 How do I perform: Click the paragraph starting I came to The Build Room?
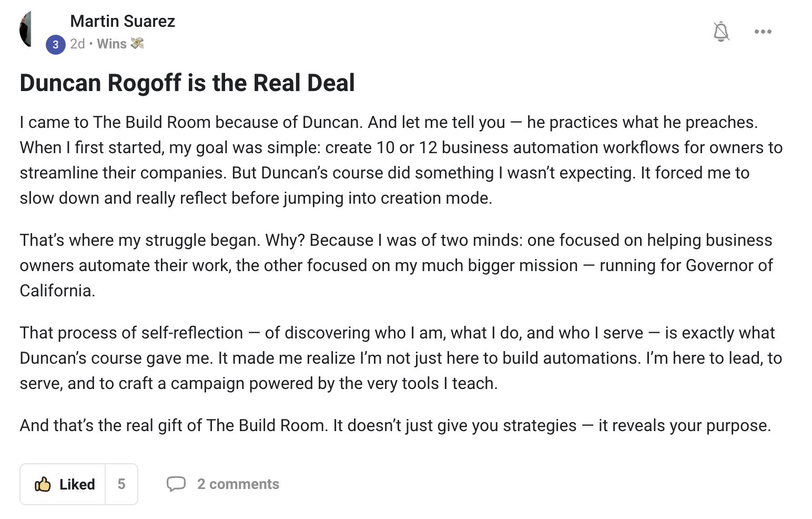[x=401, y=160]
